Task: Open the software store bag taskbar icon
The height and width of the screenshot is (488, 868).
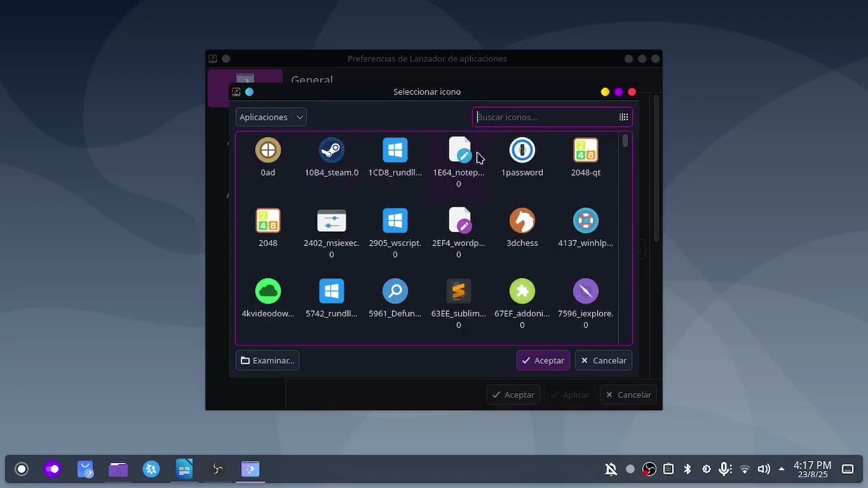Action: coord(85,469)
